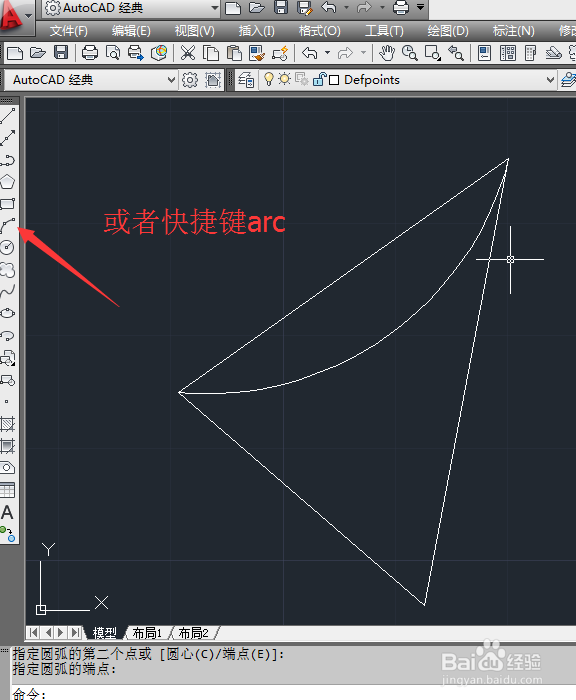Click the My Workspace icon
The image size is (576, 700).
point(213,80)
